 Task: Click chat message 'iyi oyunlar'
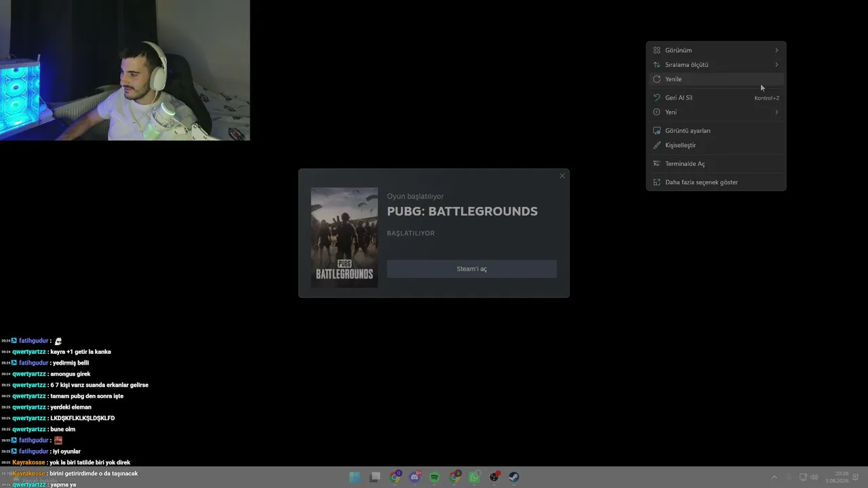tap(66, 451)
